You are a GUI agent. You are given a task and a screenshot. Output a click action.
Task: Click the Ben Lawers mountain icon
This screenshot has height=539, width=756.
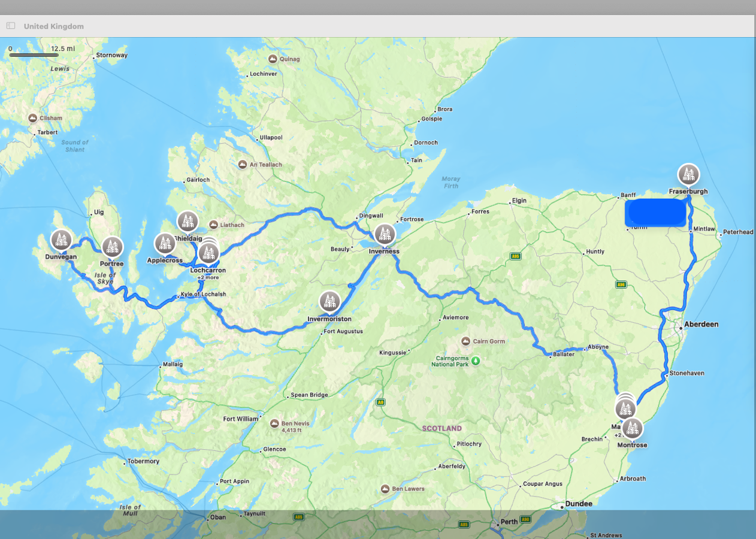tap(385, 489)
